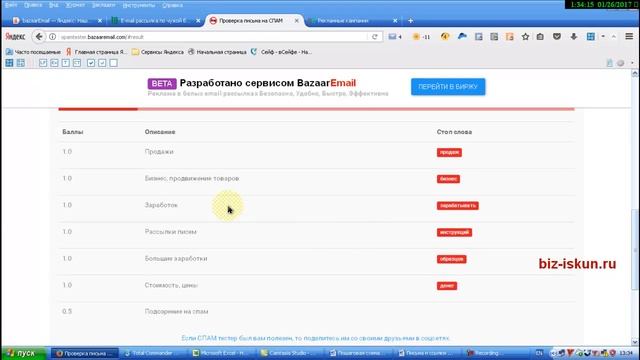This screenshot has height=360, width=640.
Task: Click the red 'зарабатывать' stop-word tag
Action: click(458, 206)
